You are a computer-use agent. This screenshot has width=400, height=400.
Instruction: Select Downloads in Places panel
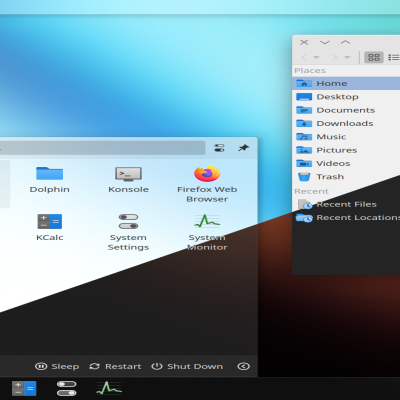coord(346,123)
